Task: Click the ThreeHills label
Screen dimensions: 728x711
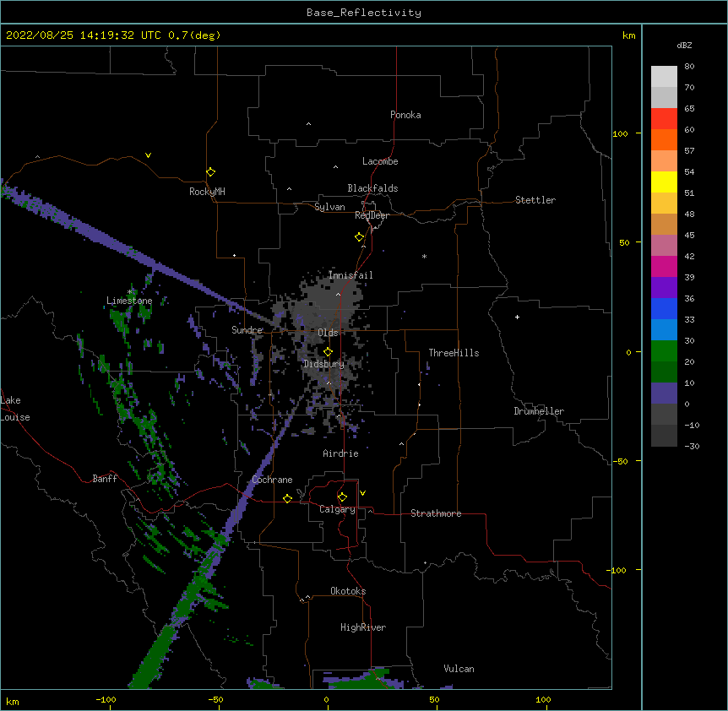Action: click(x=454, y=353)
